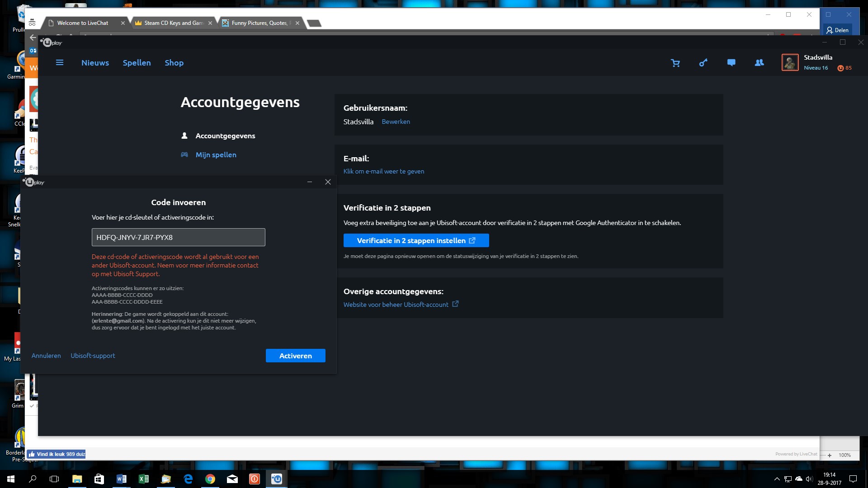This screenshot has height=488, width=868.
Task: Go to the Shop section
Action: pyautogui.click(x=174, y=63)
